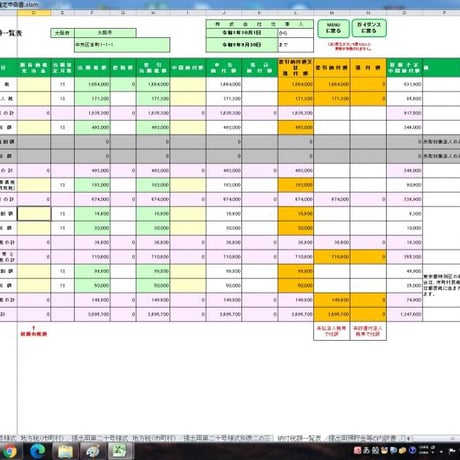Click the second red journal note below column N
This screenshot has height=460, width=460.
(368, 331)
